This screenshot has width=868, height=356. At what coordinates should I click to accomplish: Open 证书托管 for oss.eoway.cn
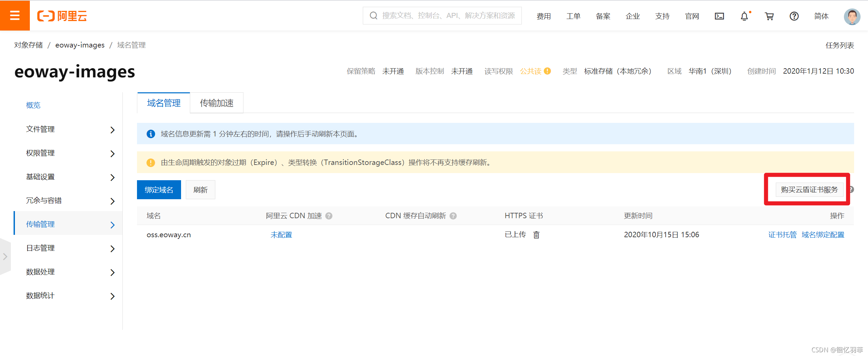click(782, 235)
